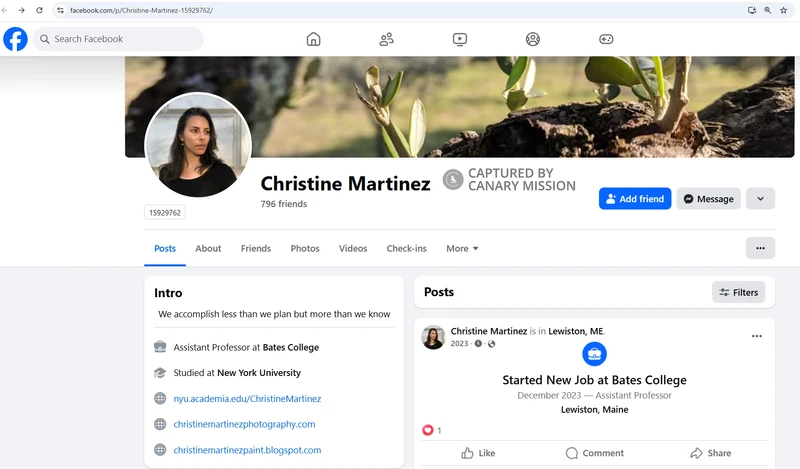Switch to the Check-ins tab
Viewport: 800px width, 469px height.
(x=406, y=249)
